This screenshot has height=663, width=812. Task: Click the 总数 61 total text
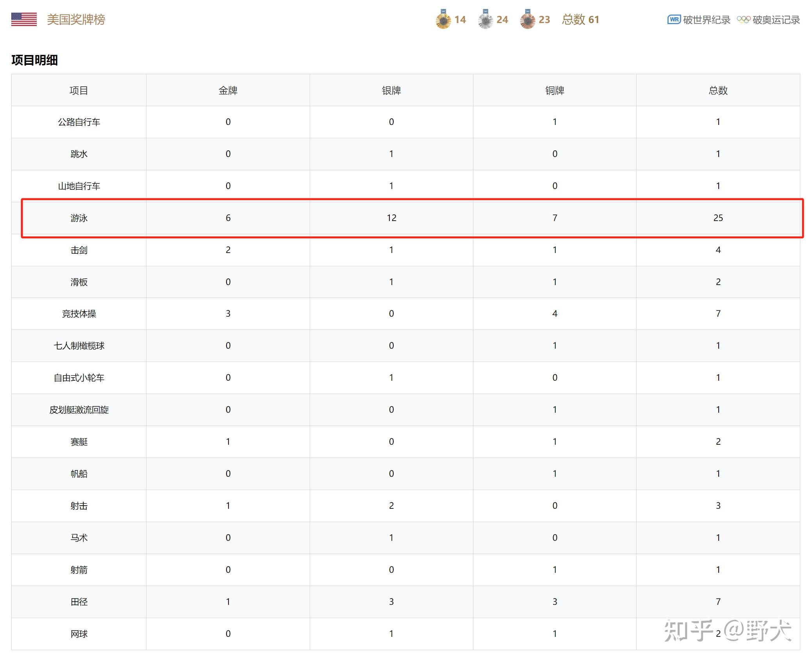pos(580,20)
